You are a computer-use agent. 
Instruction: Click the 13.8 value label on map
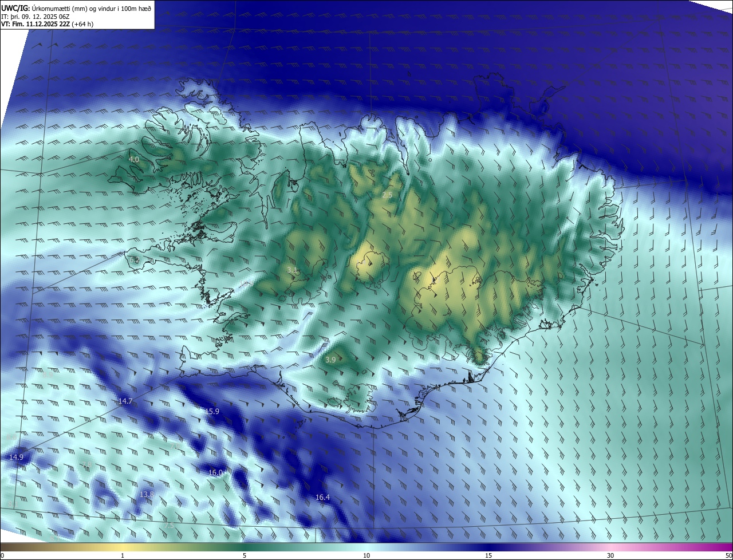tap(147, 494)
